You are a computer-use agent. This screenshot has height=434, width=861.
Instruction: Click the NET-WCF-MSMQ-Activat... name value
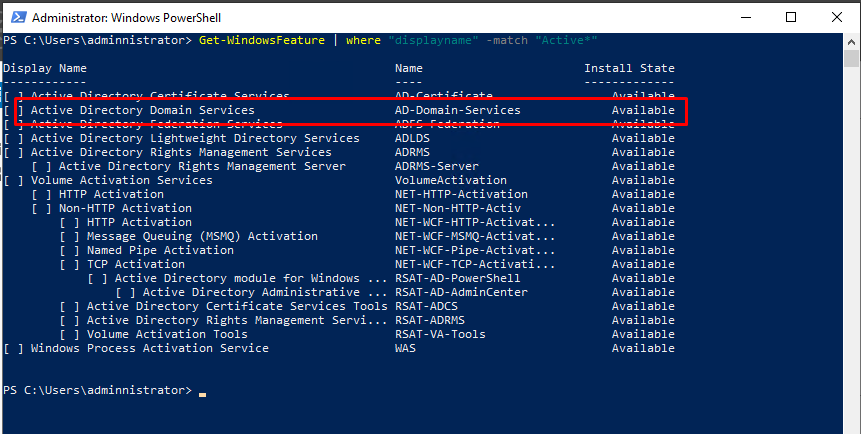[475, 236]
